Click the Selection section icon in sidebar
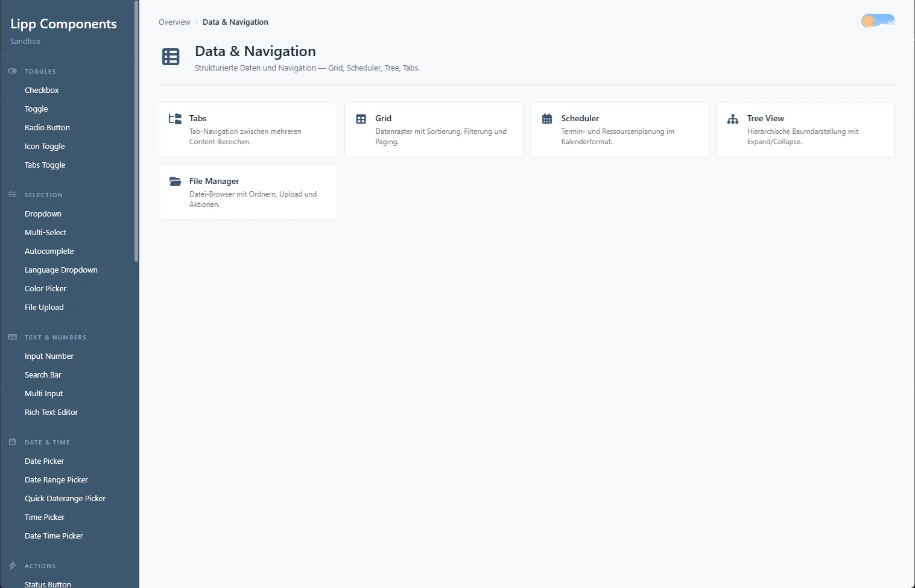The height and width of the screenshot is (588, 915). 12,195
